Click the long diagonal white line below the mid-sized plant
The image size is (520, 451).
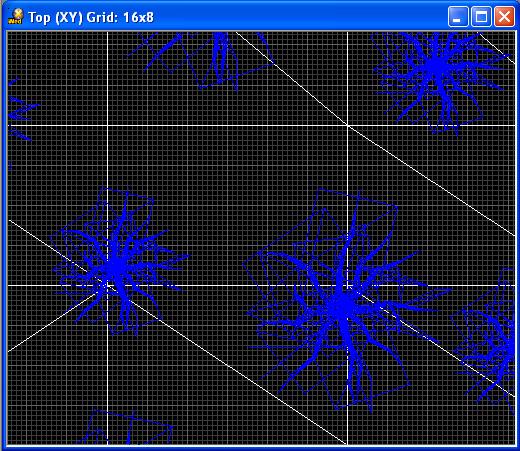click(233, 368)
